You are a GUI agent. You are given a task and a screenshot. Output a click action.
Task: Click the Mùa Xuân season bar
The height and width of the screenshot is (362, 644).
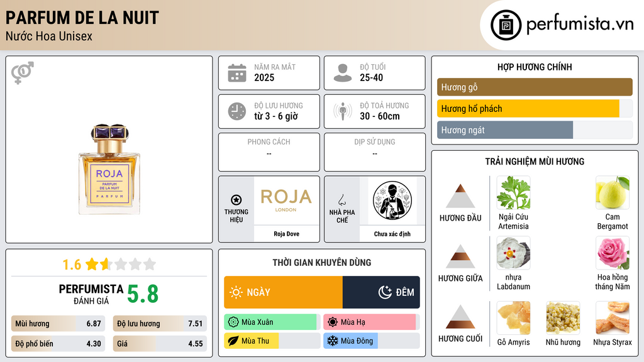272,322
